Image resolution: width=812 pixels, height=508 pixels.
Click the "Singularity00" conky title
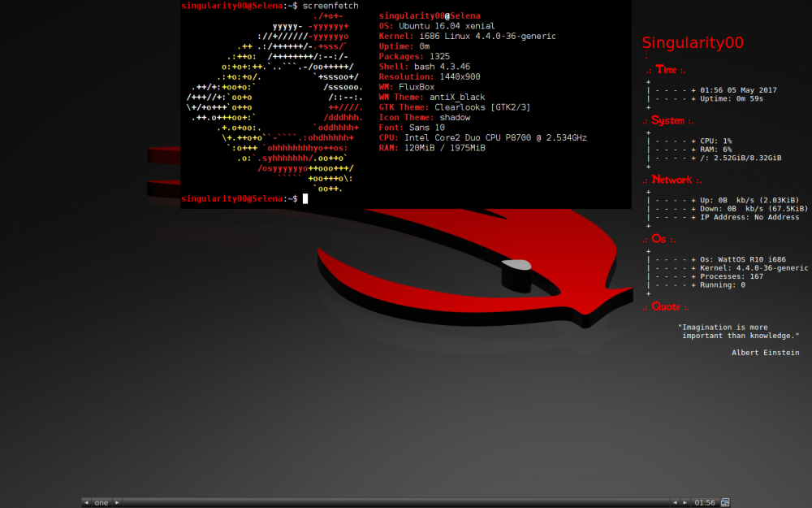pyautogui.click(x=693, y=42)
